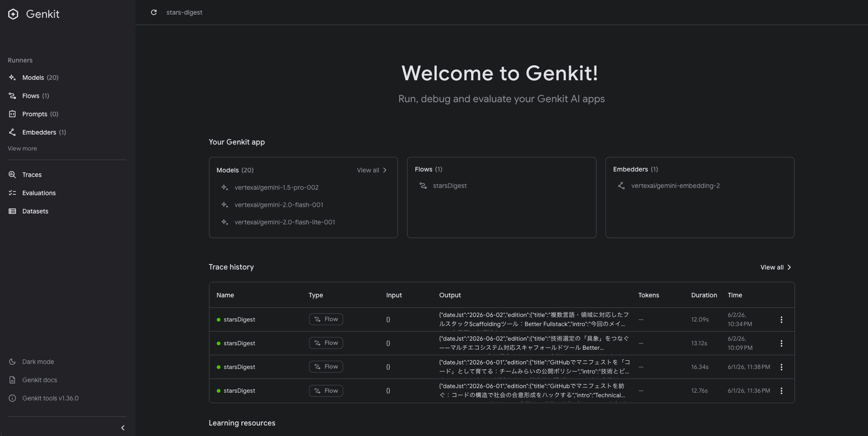Open vertexai/gemini-embedding-2 embedder
Image resolution: width=868 pixels, height=436 pixels.
(675, 186)
